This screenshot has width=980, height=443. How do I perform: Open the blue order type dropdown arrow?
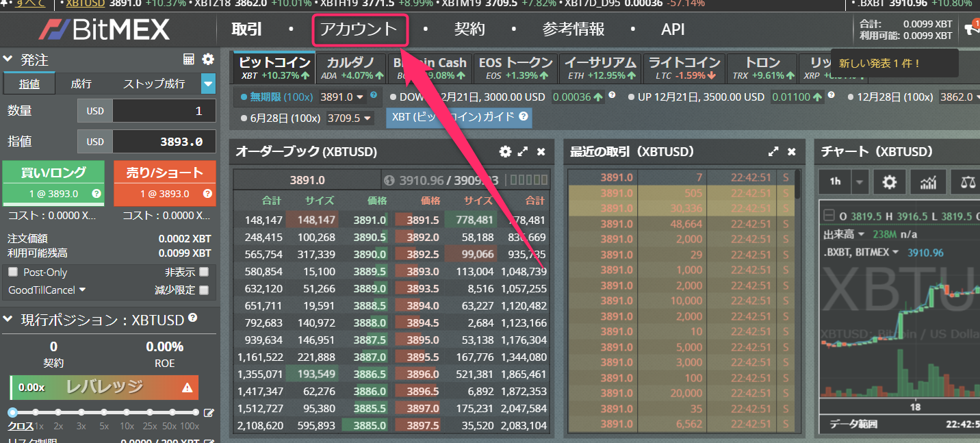click(x=208, y=84)
